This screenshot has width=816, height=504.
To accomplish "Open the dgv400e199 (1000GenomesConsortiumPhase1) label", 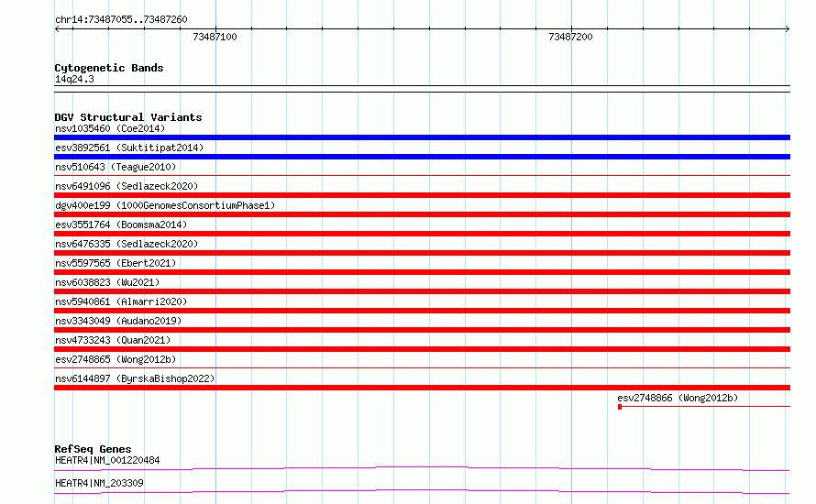I will [165, 205].
